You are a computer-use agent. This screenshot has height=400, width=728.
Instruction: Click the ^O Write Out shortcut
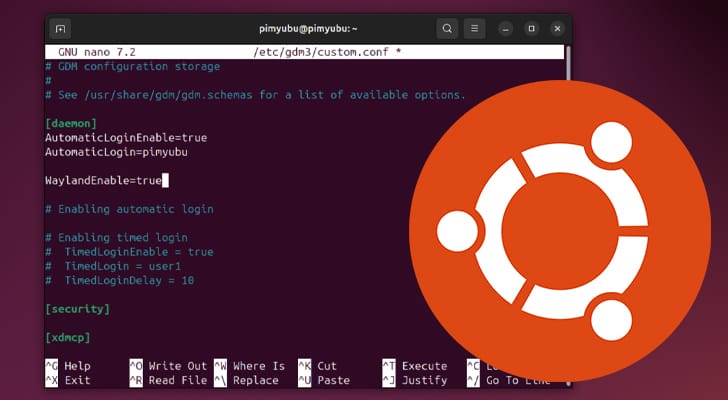168,366
